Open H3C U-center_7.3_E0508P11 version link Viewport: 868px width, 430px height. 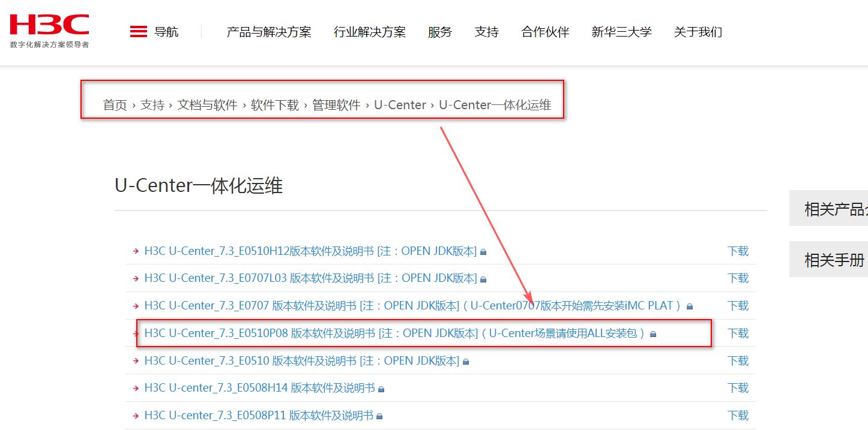point(259,416)
